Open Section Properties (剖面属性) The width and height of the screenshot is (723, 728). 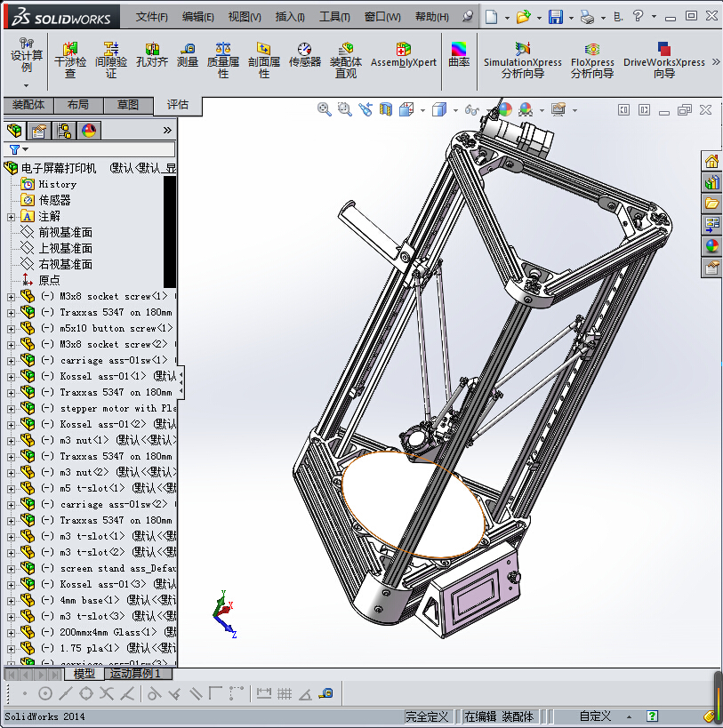[x=264, y=60]
